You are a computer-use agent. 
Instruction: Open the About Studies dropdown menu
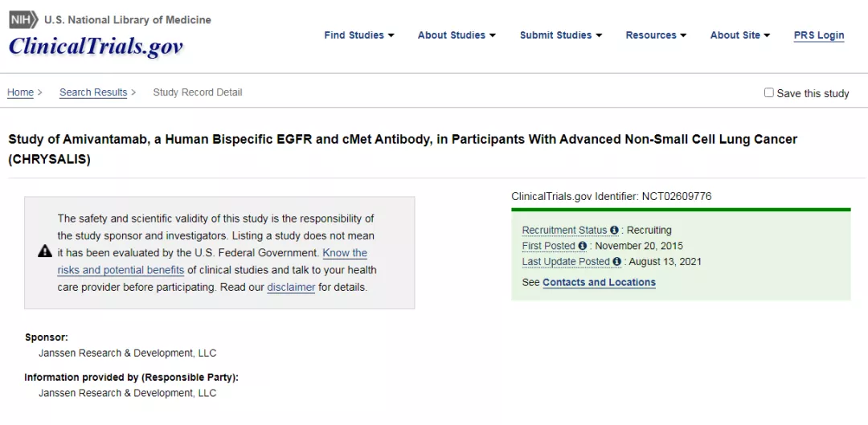coord(457,35)
